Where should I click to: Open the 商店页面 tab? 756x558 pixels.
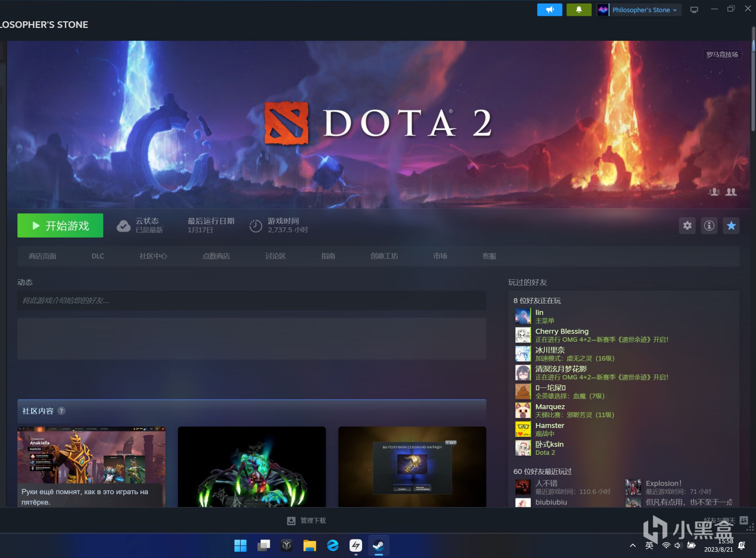point(43,256)
